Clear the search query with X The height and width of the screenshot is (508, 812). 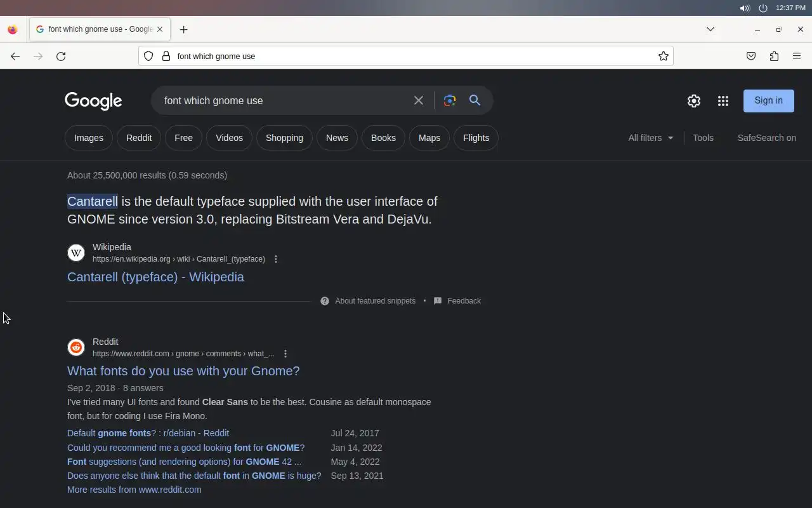pyautogui.click(x=419, y=100)
